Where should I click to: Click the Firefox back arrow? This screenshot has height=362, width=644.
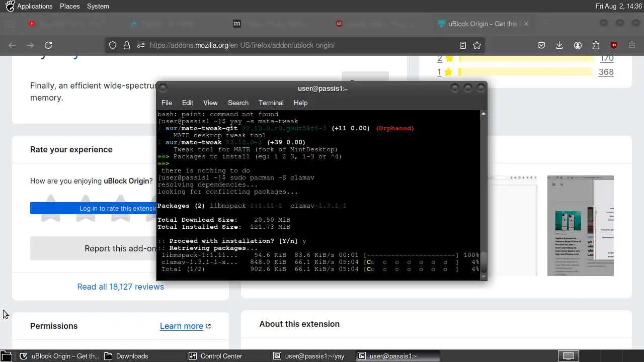pos(12,45)
